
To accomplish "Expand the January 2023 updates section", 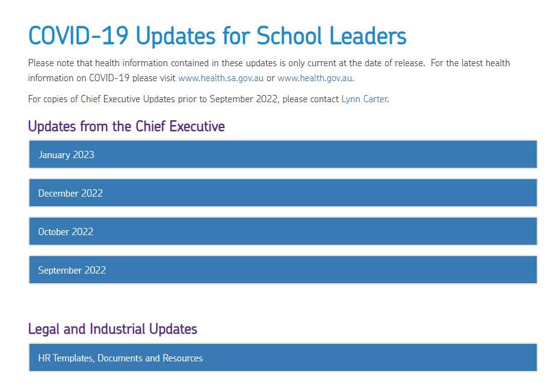I will [x=283, y=155].
